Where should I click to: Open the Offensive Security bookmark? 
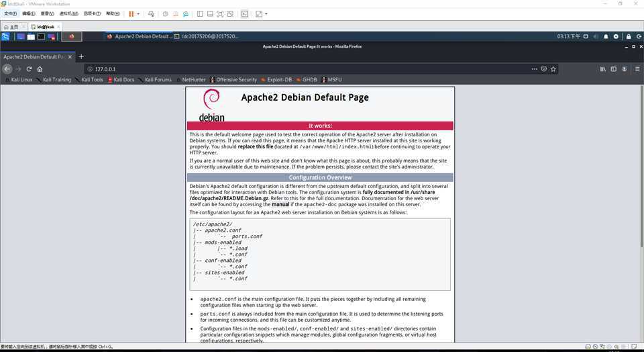[233, 80]
